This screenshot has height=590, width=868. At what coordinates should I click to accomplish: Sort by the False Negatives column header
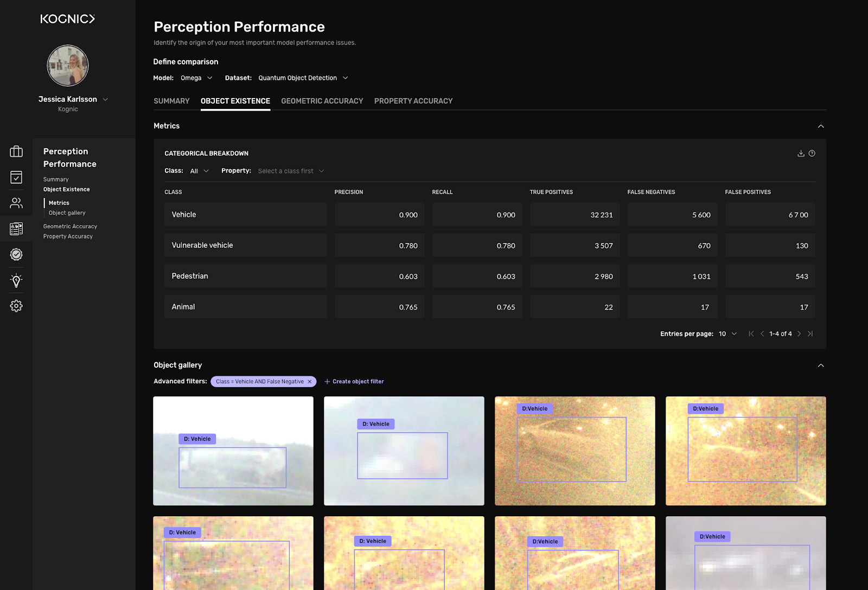tap(651, 192)
